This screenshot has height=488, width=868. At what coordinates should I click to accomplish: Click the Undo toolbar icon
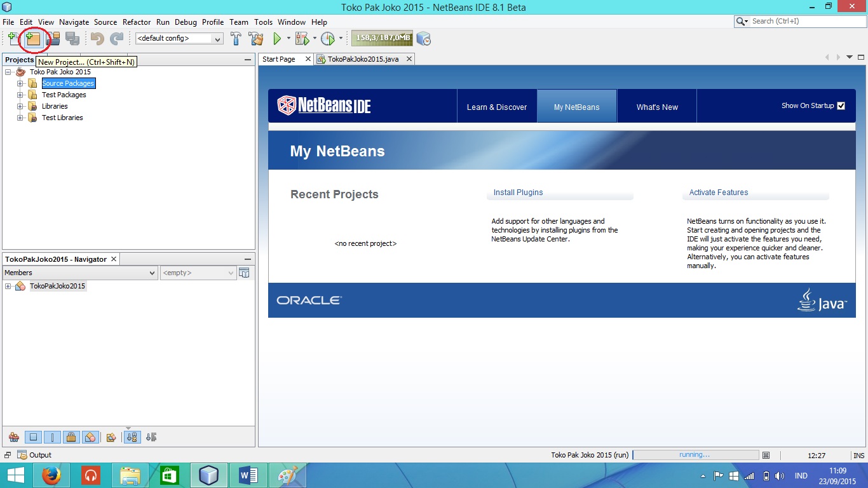click(97, 39)
